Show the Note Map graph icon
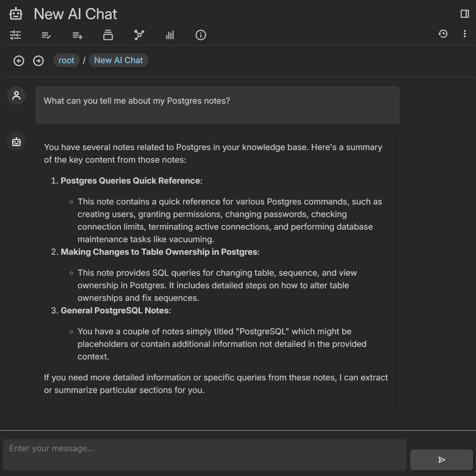 pyautogui.click(x=139, y=35)
